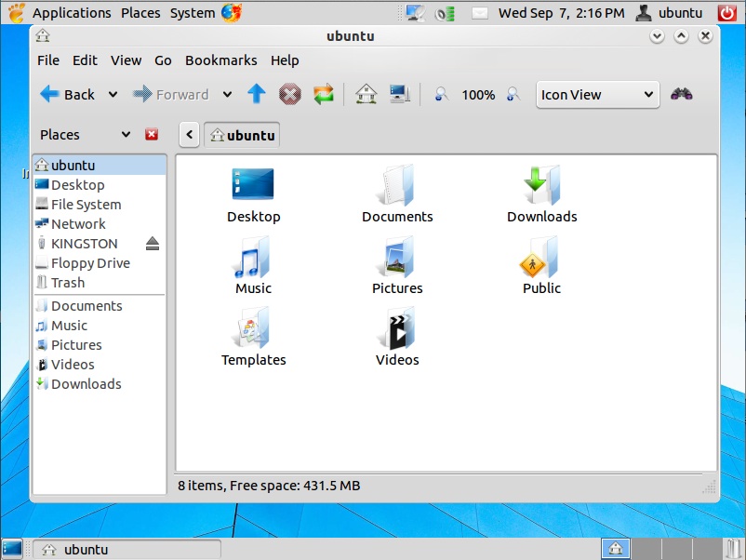The width and height of the screenshot is (746, 560).
Task: Click the mail envelope tray icon
Action: pyautogui.click(x=480, y=13)
